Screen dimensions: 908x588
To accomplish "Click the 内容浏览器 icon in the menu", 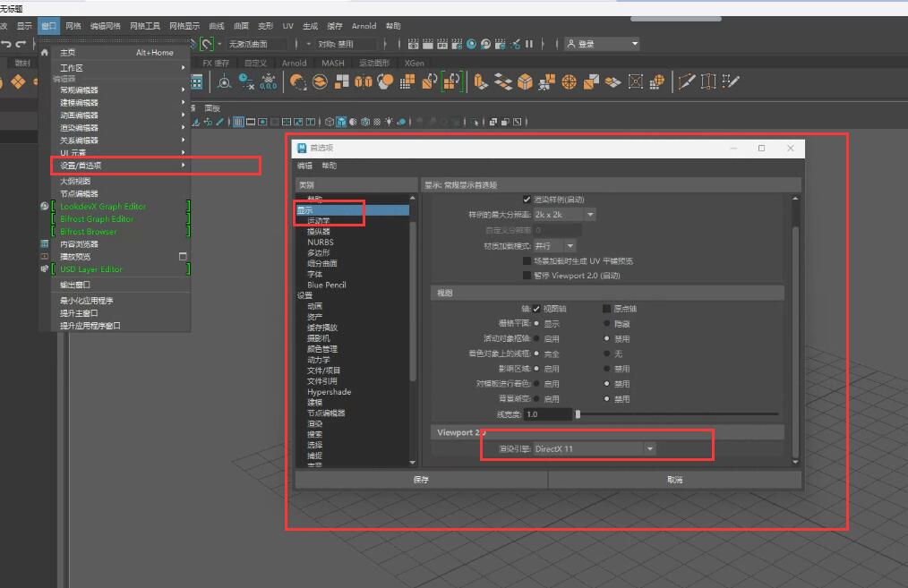I will (x=45, y=243).
